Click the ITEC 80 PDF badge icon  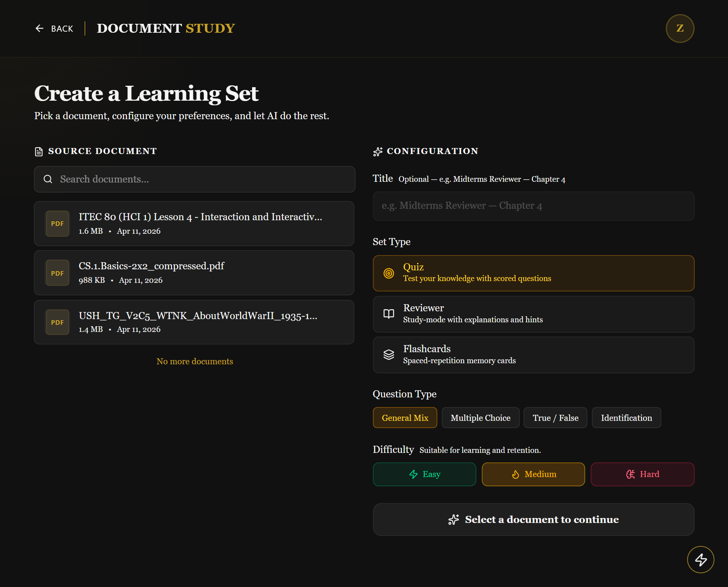57,224
